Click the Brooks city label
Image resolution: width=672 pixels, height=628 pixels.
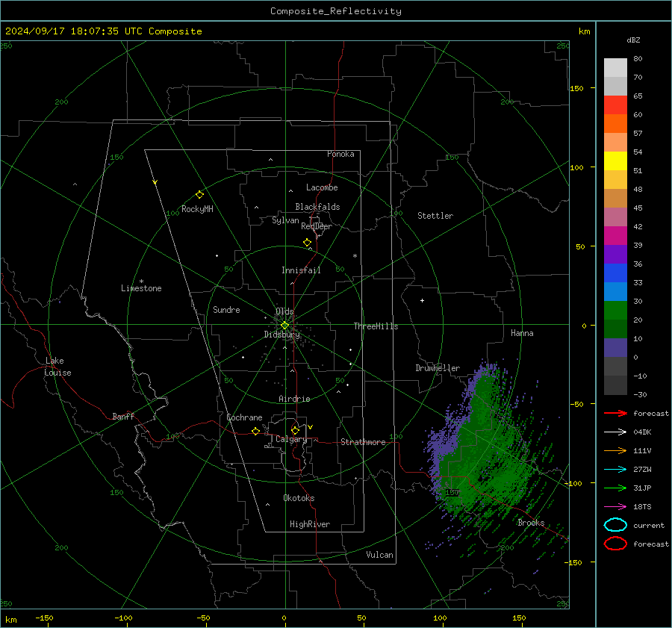click(x=531, y=523)
